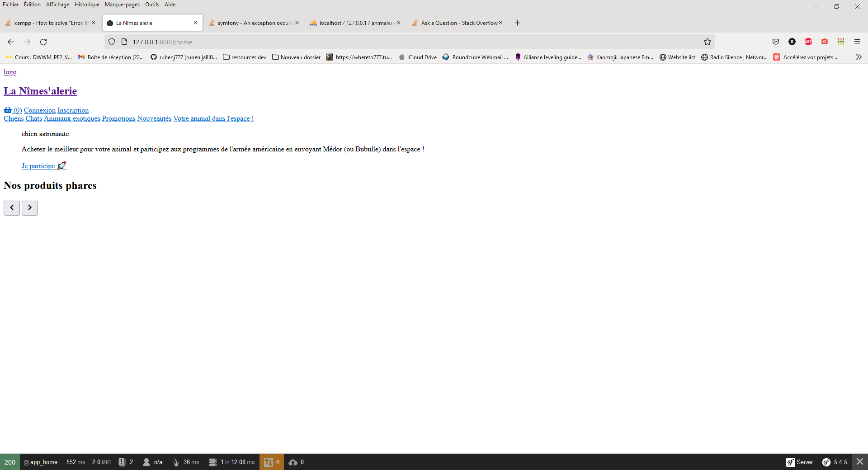Open the Historique menu

tap(87, 5)
